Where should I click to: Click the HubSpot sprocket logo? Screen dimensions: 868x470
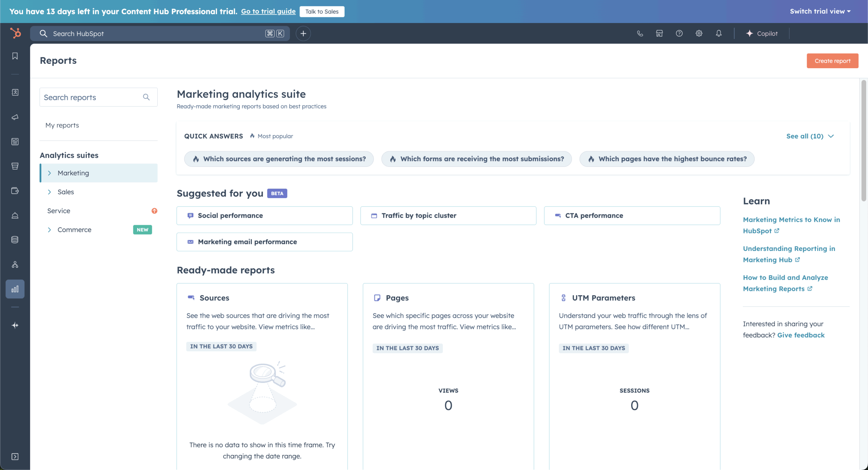(x=15, y=33)
